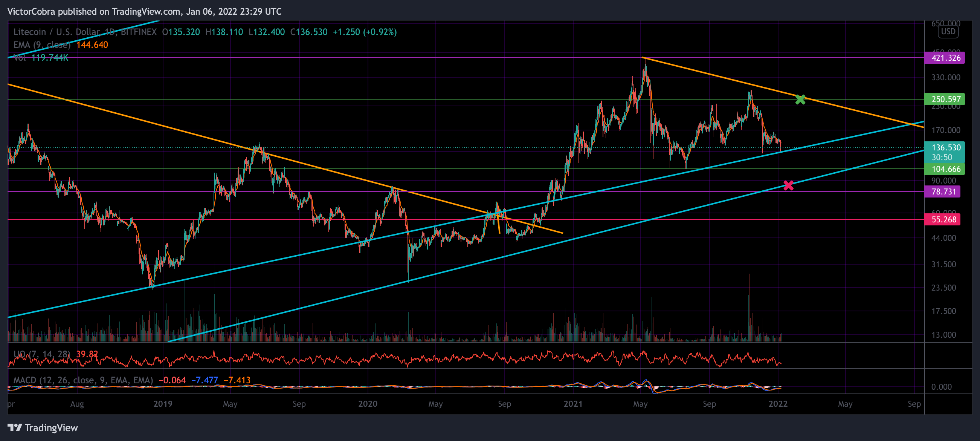Click the 170.000 price scale label
The image size is (980, 441).
click(946, 130)
